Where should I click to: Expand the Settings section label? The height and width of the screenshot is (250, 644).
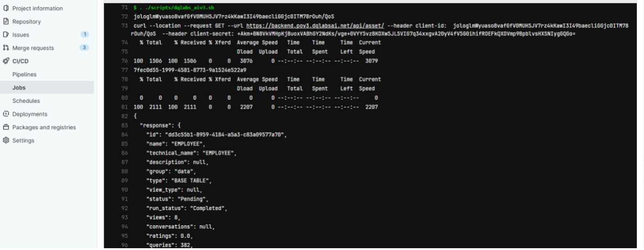click(x=23, y=140)
